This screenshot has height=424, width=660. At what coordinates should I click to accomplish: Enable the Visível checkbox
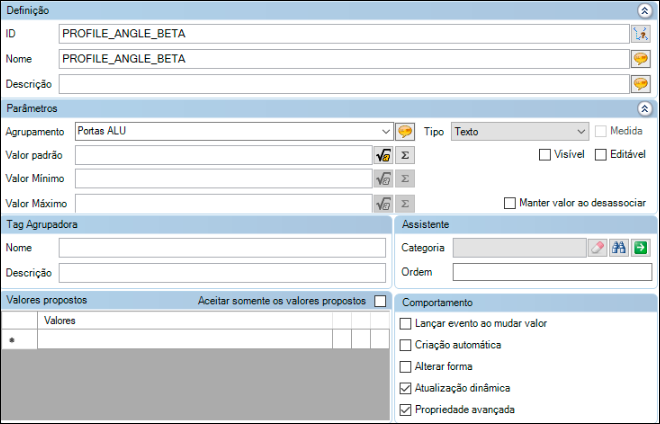coord(545,155)
